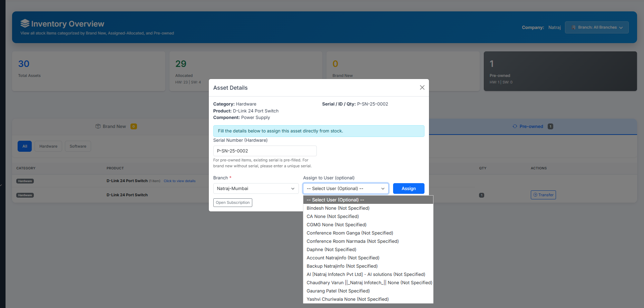Switch to the Brand New tab

pyautogui.click(x=116, y=127)
